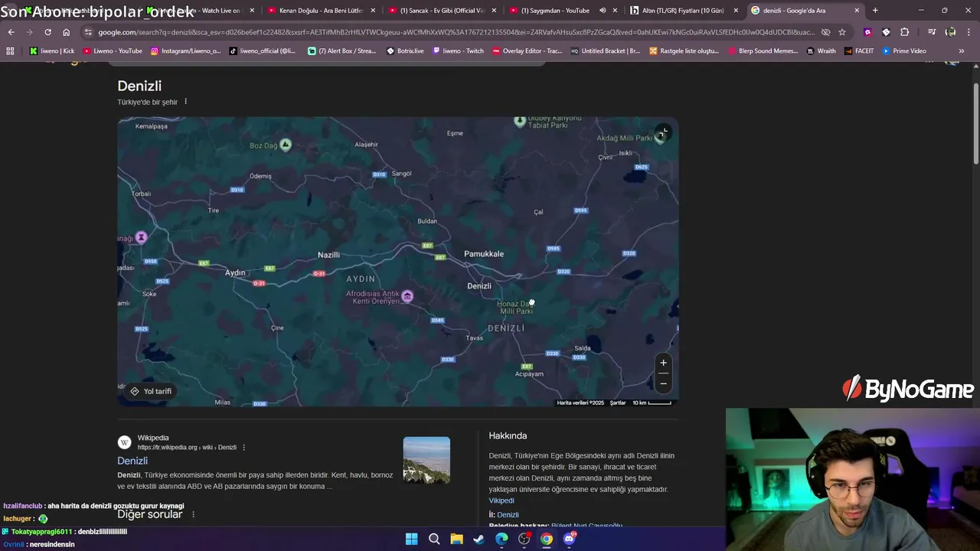Open options beside Diğer sorular

[193, 514]
